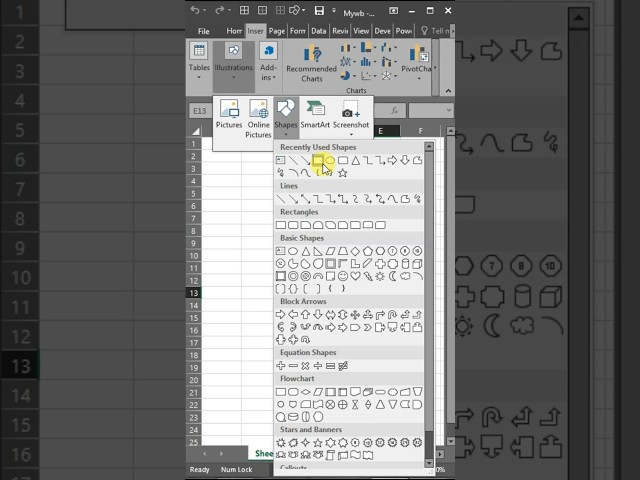Click the Pictures button
The width and height of the screenshot is (640, 480).
[229, 115]
